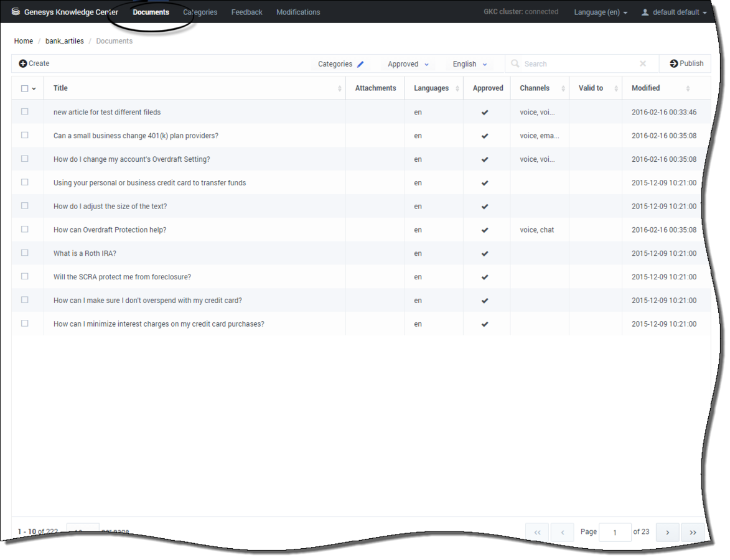
Task: Sort by Modified column arrows
Action: coord(688,88)
